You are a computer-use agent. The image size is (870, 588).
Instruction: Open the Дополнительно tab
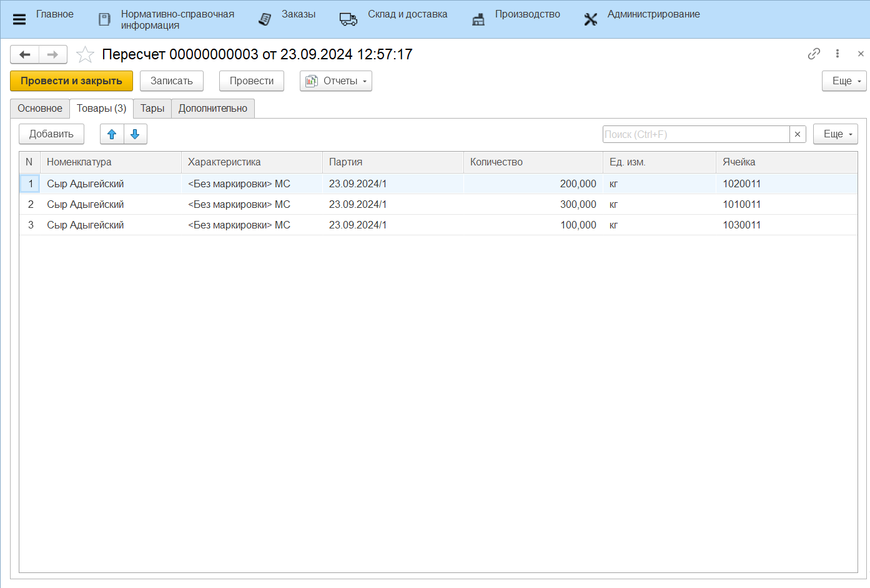coord(213,109)
